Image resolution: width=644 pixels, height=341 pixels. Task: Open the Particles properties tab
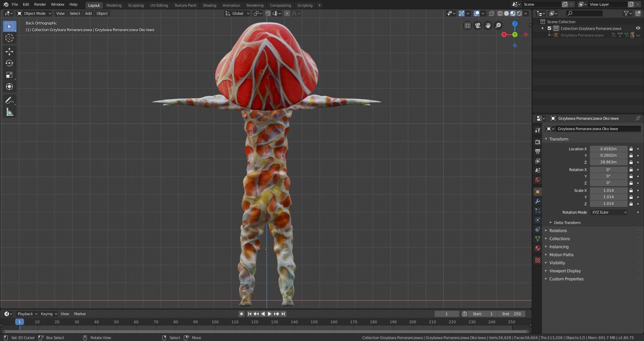click(538, 211)
